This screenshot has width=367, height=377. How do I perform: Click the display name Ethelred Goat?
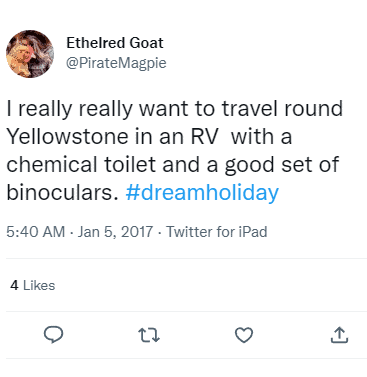115,43
